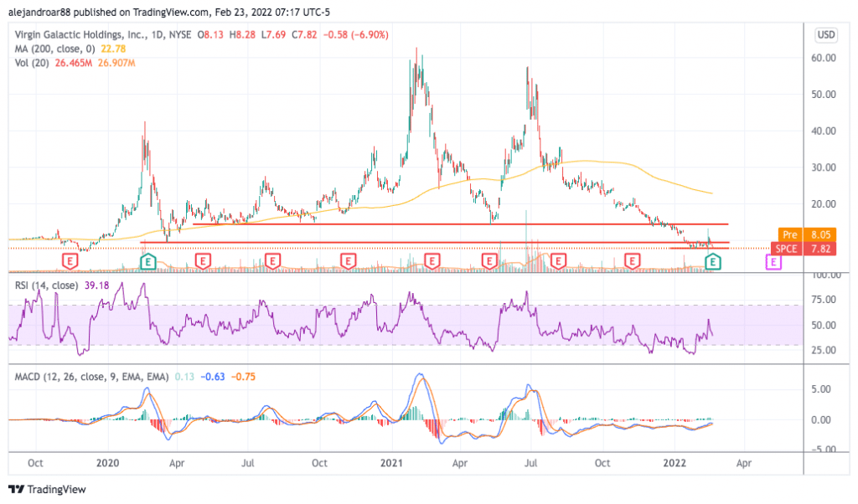Click the price change -0.58 (-6.90%)
Screen dimensions: 858x504
click(x=355, y=34)
